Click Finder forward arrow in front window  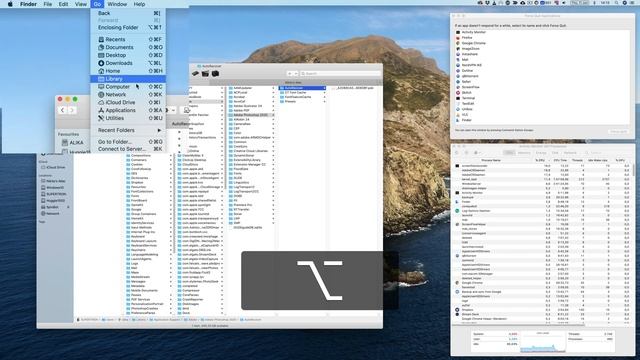(x=72, y=110)
